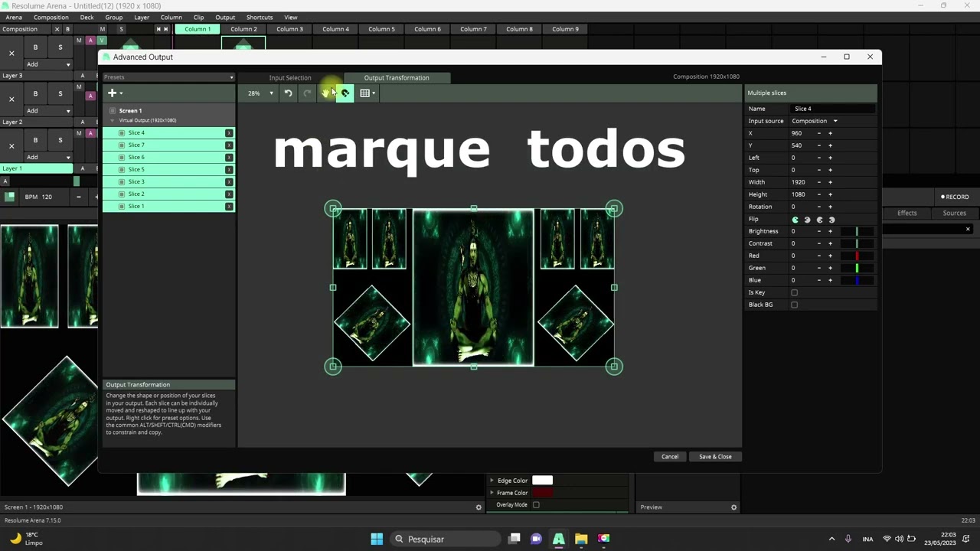Delete Slice 4 with its X button

pos(229,133)
